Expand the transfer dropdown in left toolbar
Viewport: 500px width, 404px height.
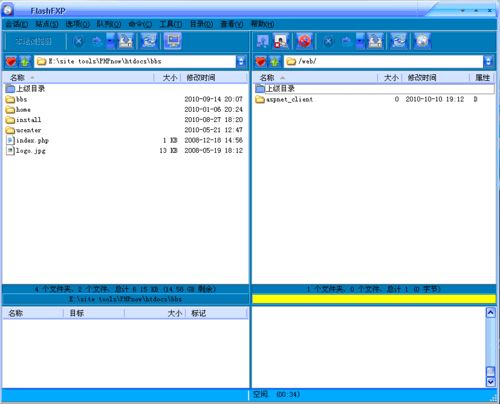pos(110,41)
